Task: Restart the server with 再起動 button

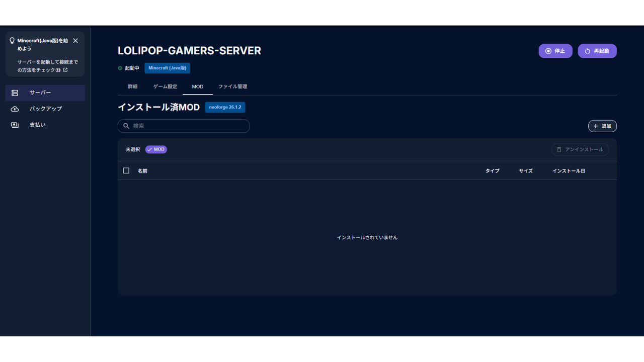Action: pyautogui.click(x=597, y=51)
